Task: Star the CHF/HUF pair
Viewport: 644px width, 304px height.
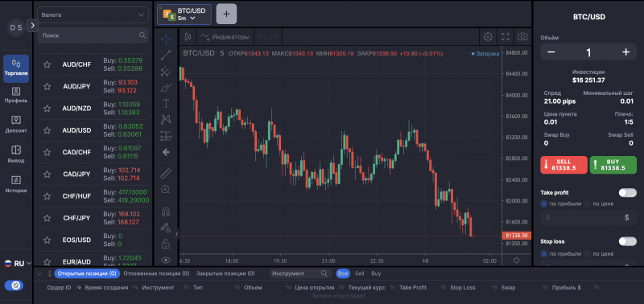Action: [47, 196]
